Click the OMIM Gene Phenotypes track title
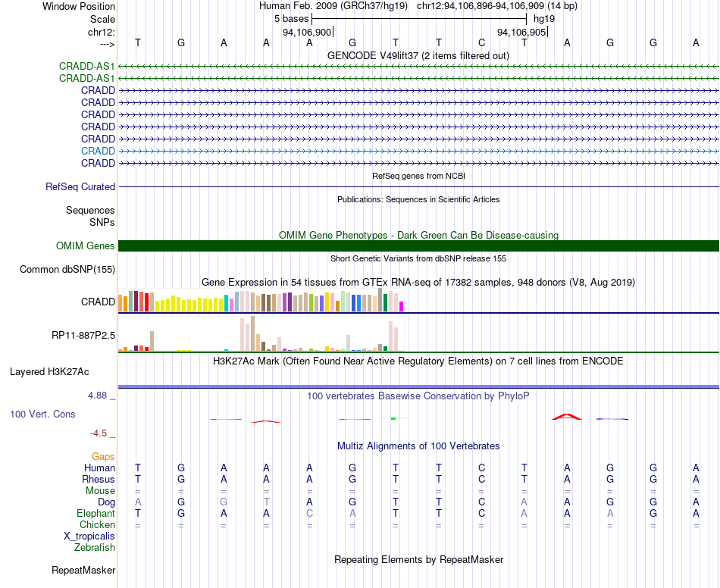Screen dimensions: 720x588 pos(419,235)
